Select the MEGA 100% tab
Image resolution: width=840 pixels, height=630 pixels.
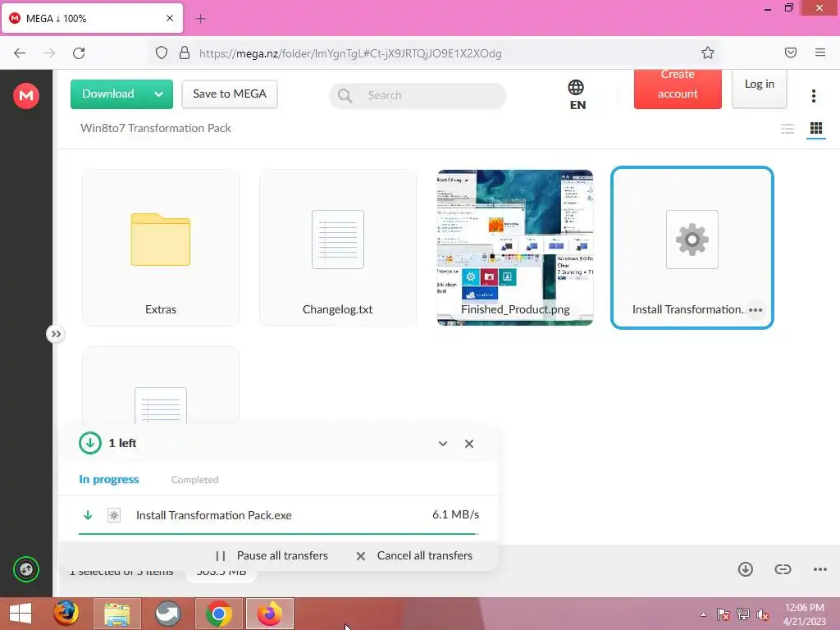click(92, 18)
